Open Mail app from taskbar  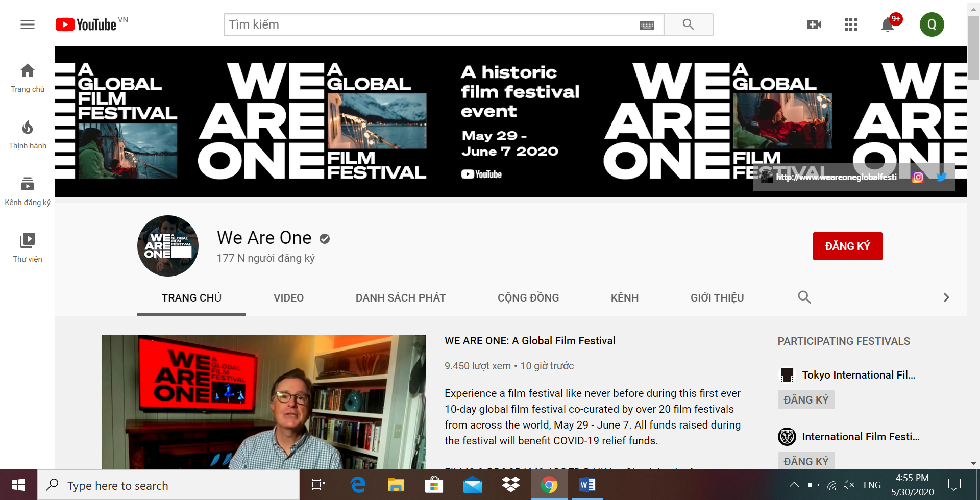(472, 485)
